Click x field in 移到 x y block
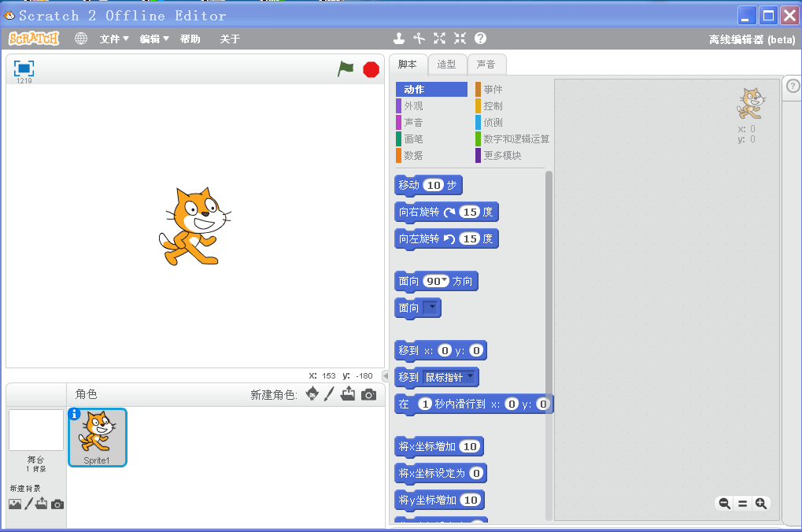The image size is (802, 532). (x=445, y=350)
